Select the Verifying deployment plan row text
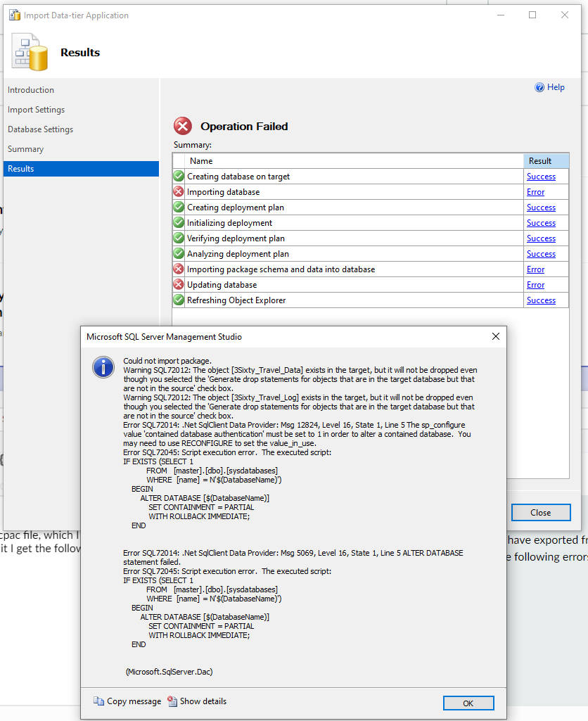 (x=236, y=238)
